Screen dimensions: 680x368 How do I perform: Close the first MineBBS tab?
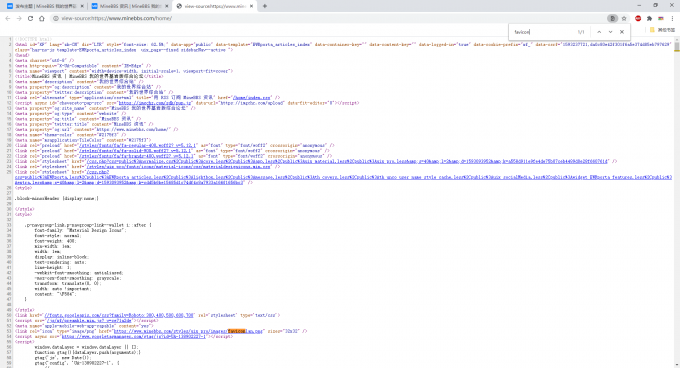pos(82,6)
